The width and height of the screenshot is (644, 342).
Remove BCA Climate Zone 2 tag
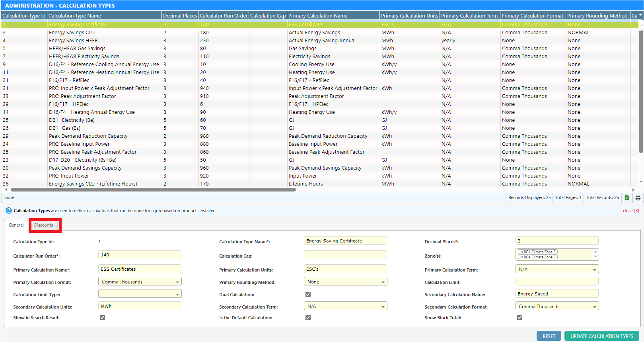521,252
